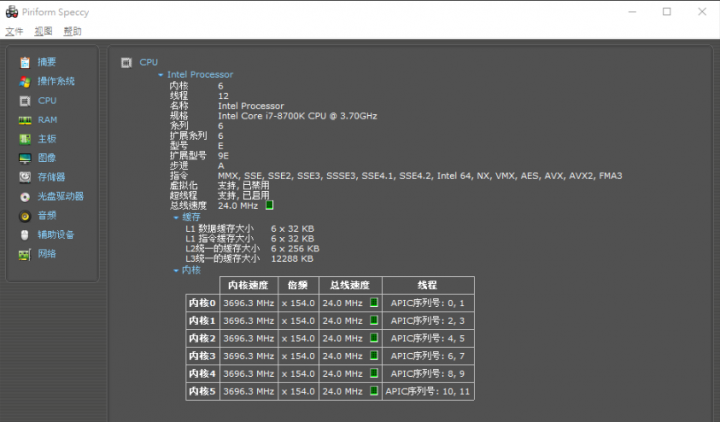Select the 内核0 row header

pos(202,303)
